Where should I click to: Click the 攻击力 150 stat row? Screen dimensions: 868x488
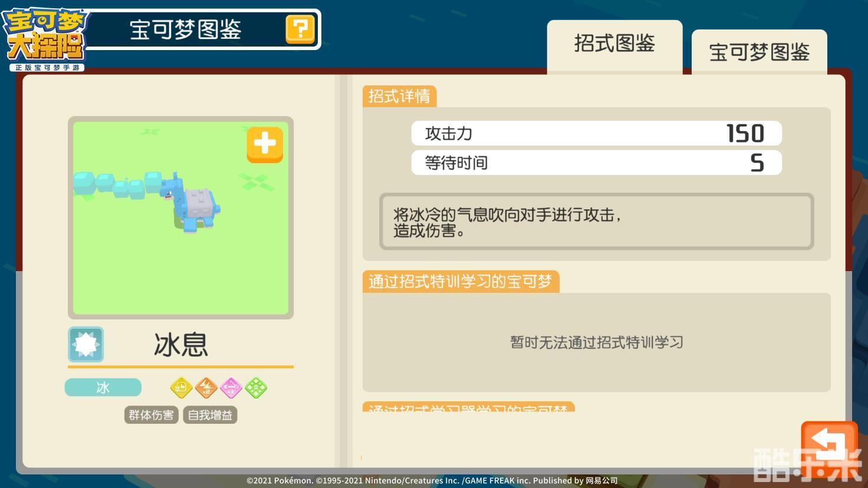[596, 133]
